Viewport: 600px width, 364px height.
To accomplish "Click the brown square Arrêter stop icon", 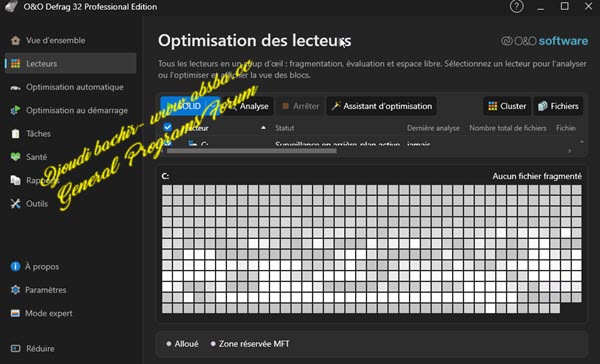I will pos(285,106).
